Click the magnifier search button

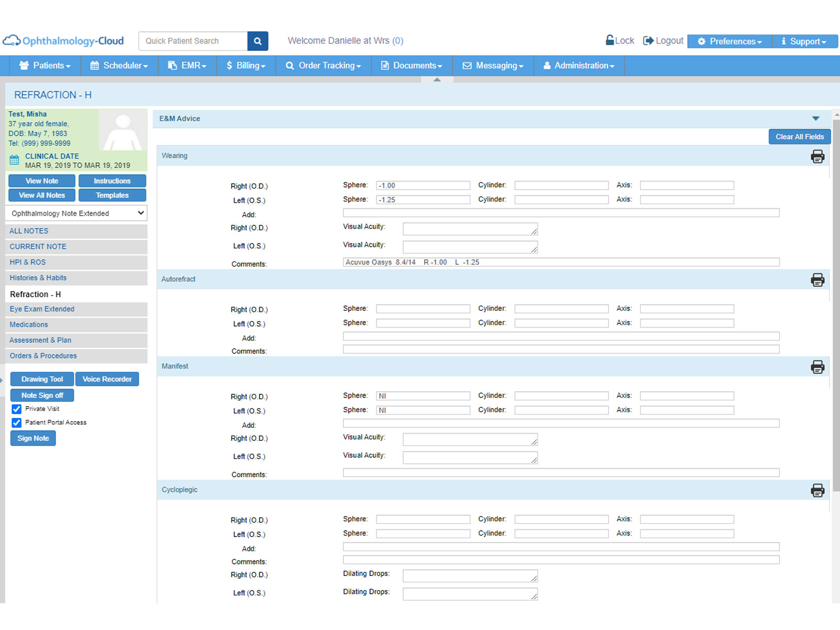(x=257, y=41)
